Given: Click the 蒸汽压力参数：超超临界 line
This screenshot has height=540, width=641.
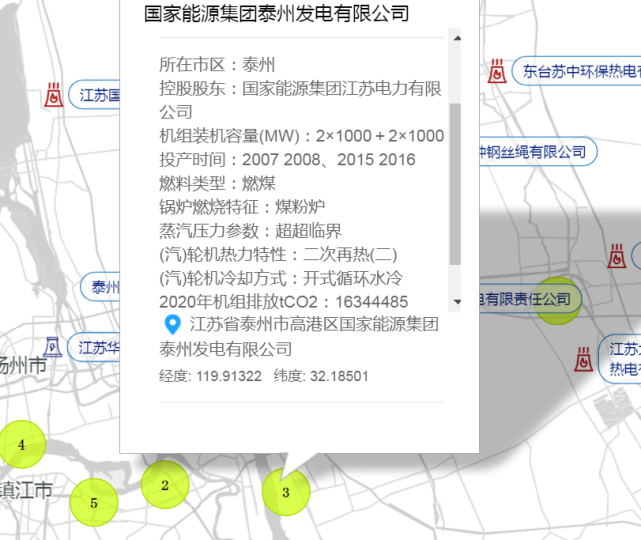Looking at the screenshot, I should tap(250, 231).
